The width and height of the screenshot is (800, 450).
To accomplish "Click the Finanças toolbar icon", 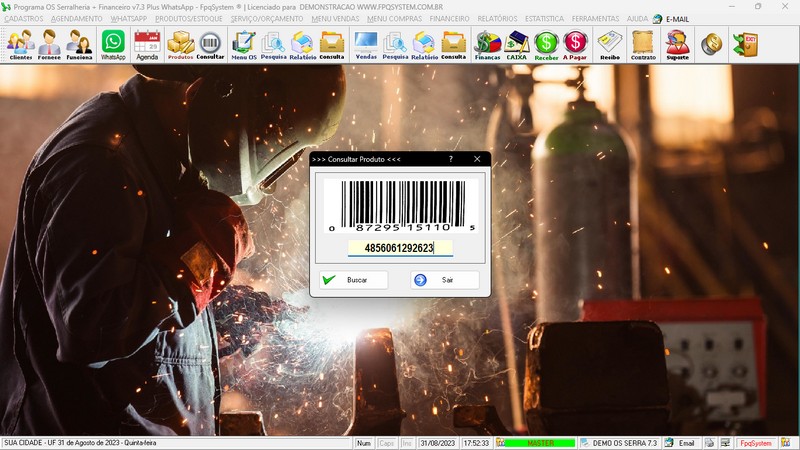I will 487,44.
